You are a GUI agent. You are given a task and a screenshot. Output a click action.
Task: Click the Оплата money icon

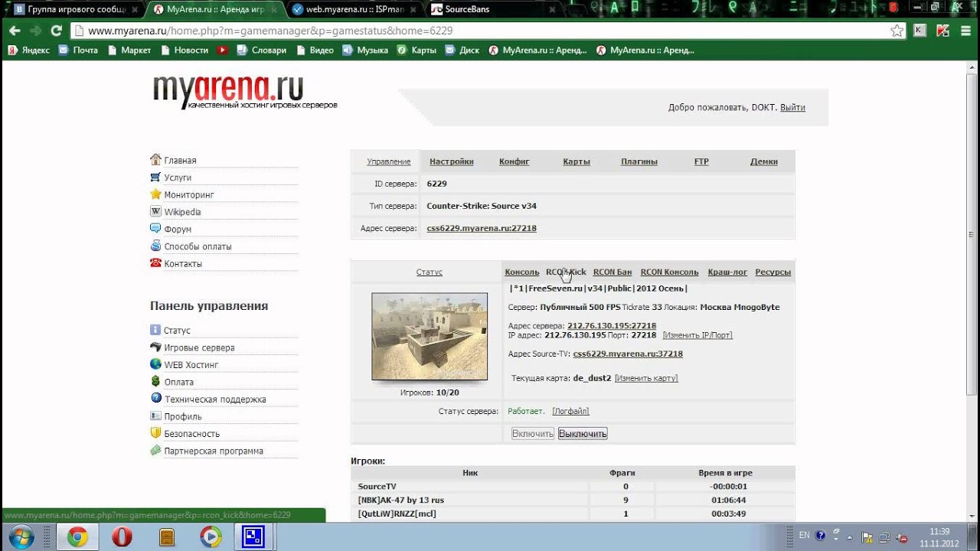(x=156, y=381)
